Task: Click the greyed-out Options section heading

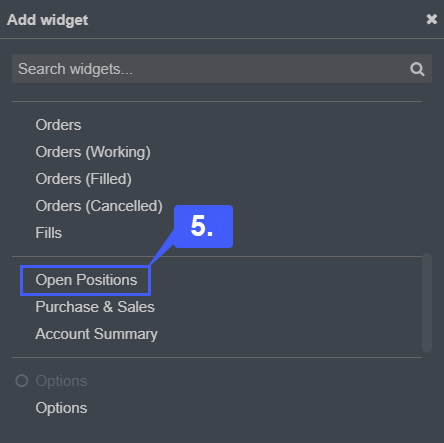Action: click(61, 381)
